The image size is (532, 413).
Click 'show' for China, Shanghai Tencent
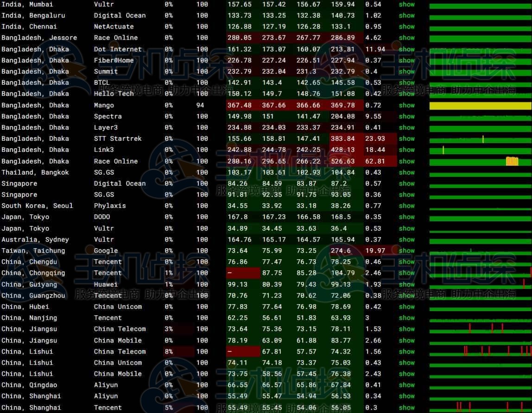[x=406, y=408]
